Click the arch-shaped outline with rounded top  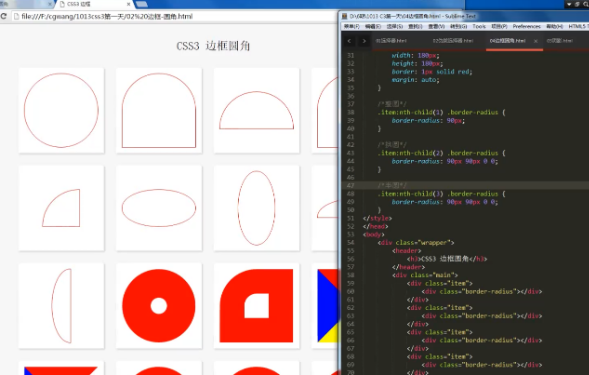pyautogui.click(x=159, y=110)
